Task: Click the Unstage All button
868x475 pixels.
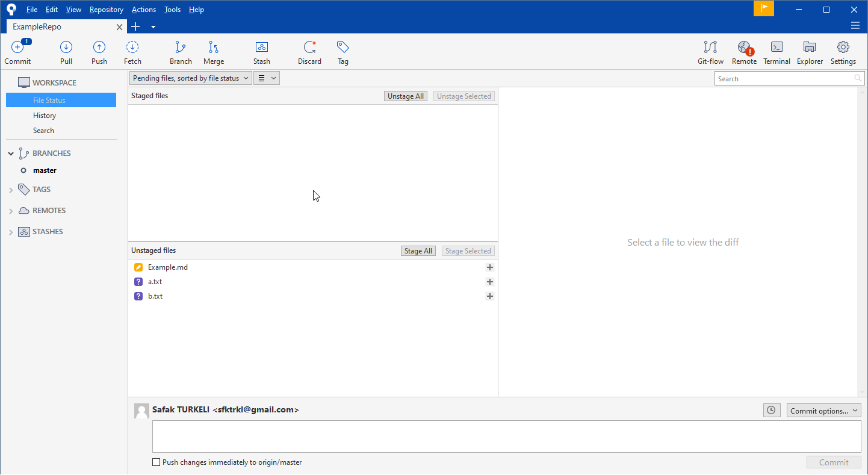Action: tap(406, 96)
